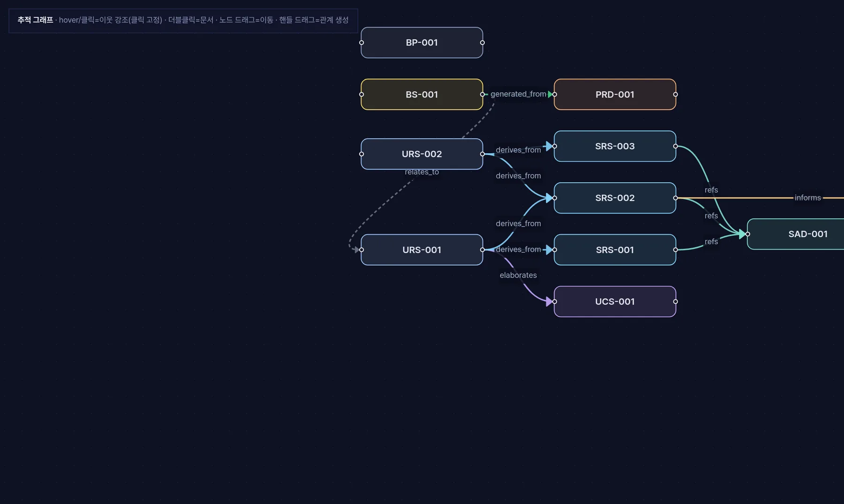The width and height of the screenshot is (844, 504).
Task: Select the SRS-003 node
Action: pos(615,146)
